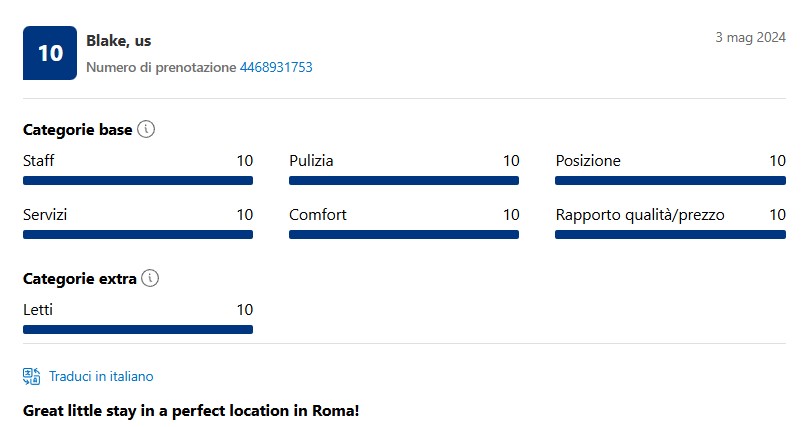Click the Posizione rating bar
Viewport: 807px width, 427px height.
point(671,181)
